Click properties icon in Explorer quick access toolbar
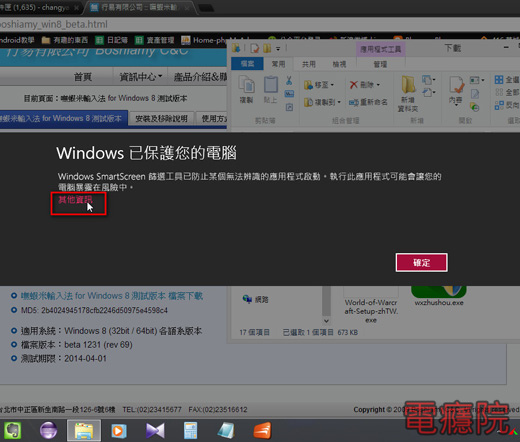 click(x=254, y=48)
